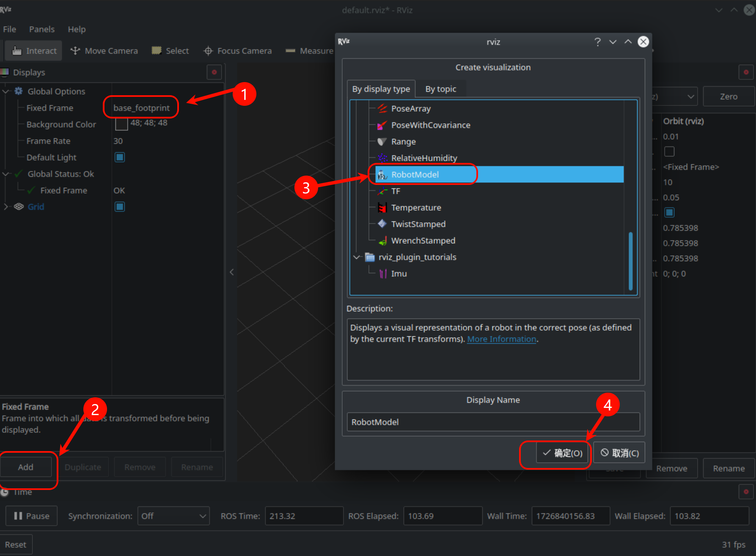The image size is (756, 556).
Task: Expand the Grid display item
Action: [6, 207]
